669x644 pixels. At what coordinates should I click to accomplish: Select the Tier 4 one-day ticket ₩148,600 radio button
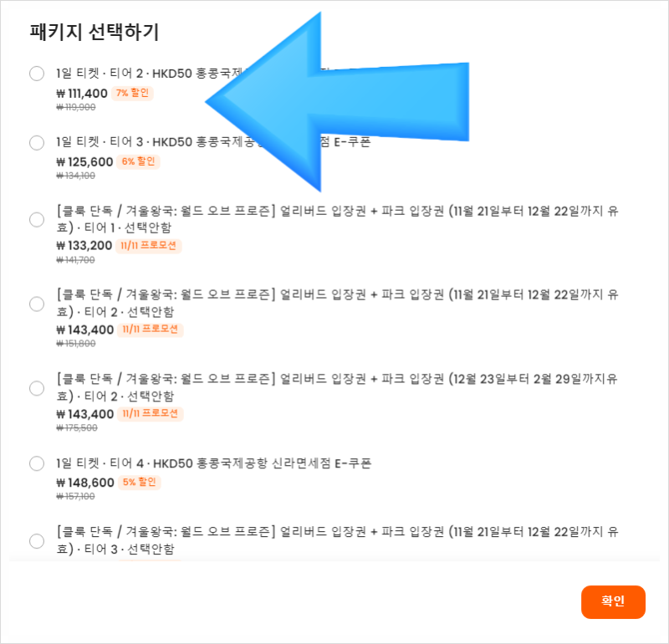tap(37, 463)
